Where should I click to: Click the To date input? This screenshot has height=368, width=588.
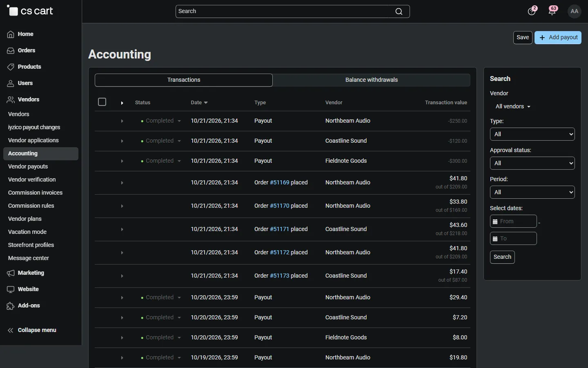(x=513, y=239)
